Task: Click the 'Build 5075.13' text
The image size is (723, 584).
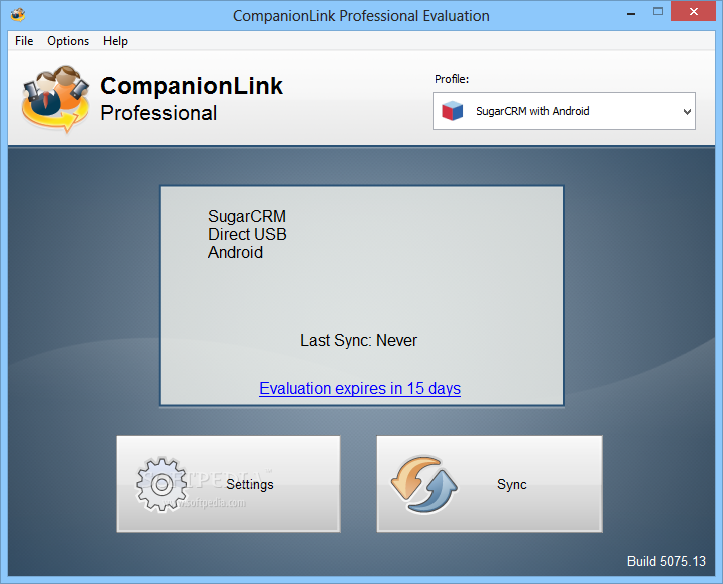Action: 666,561
